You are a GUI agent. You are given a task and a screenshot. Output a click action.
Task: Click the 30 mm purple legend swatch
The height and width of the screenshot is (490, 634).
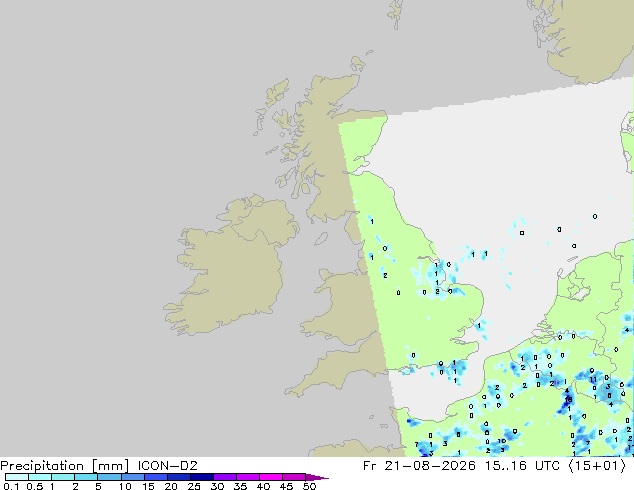pos(225,477)
